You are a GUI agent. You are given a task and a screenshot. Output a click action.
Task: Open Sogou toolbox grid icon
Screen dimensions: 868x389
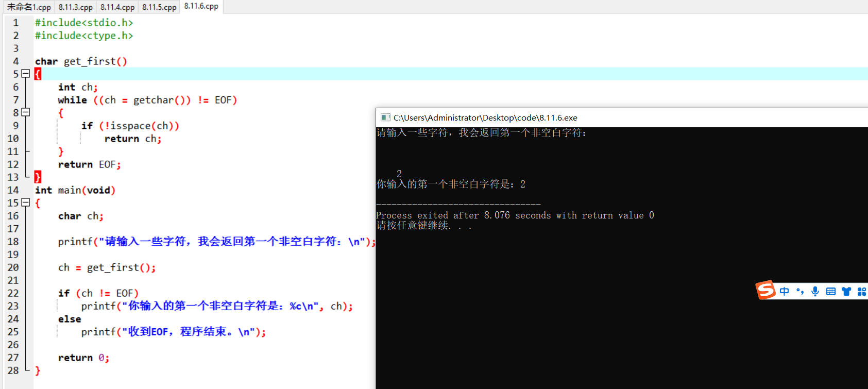tap(862, 291)
